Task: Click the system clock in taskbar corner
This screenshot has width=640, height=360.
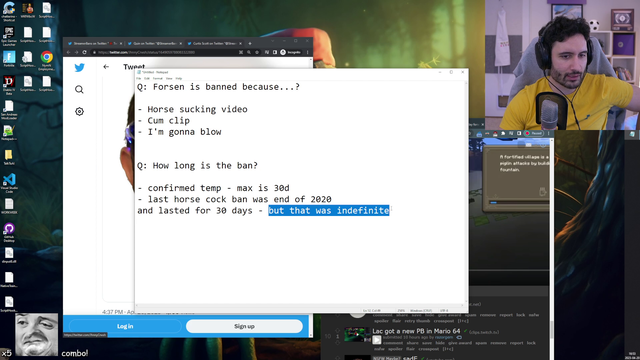Action: (632, 356)
